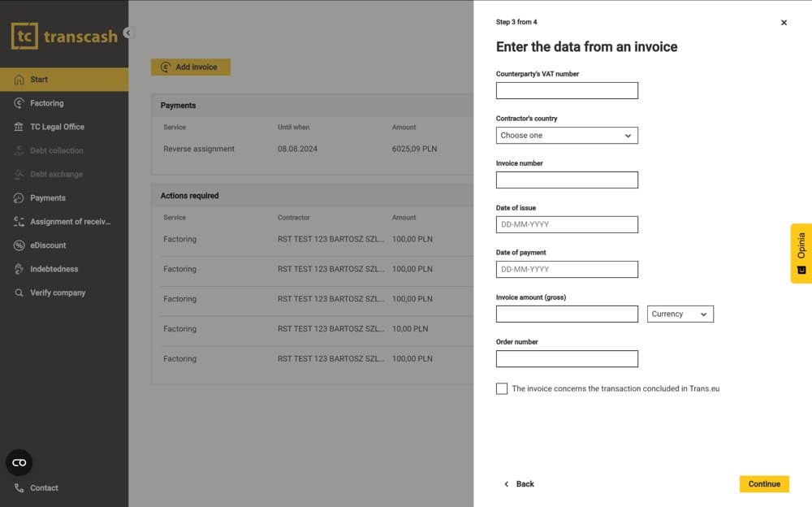Open Factoring in the sidebar menu

click(64, 103)
